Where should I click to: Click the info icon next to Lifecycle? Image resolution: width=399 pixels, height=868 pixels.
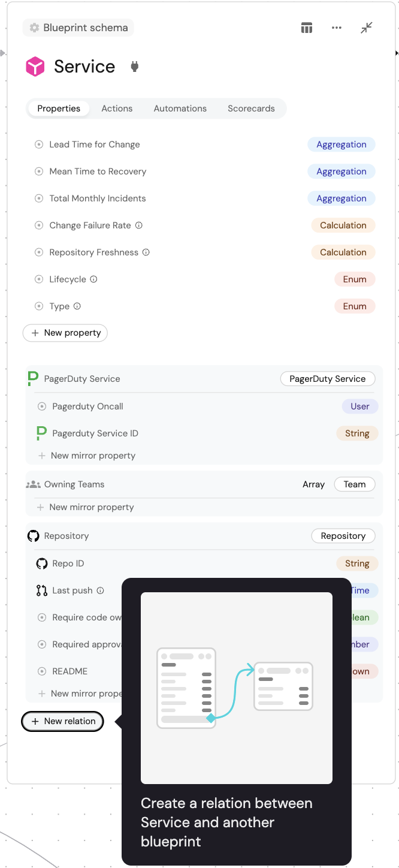[x=93, y=279]
